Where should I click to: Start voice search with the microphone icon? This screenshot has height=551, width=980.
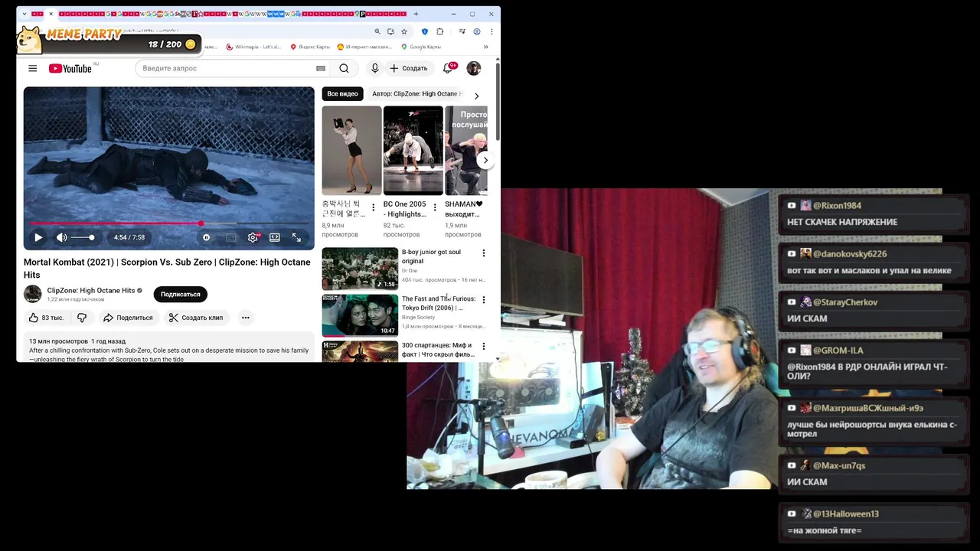[x=374, y=68]
